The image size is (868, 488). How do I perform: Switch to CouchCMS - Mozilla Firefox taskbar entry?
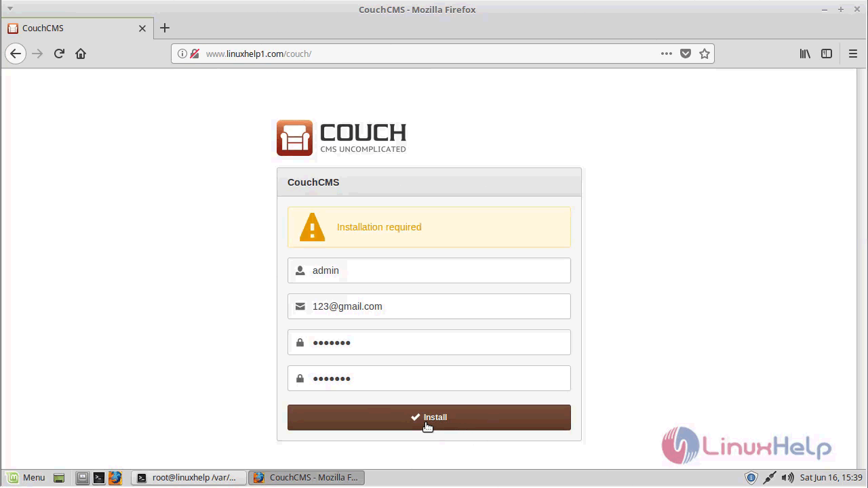tap(307, 477)
